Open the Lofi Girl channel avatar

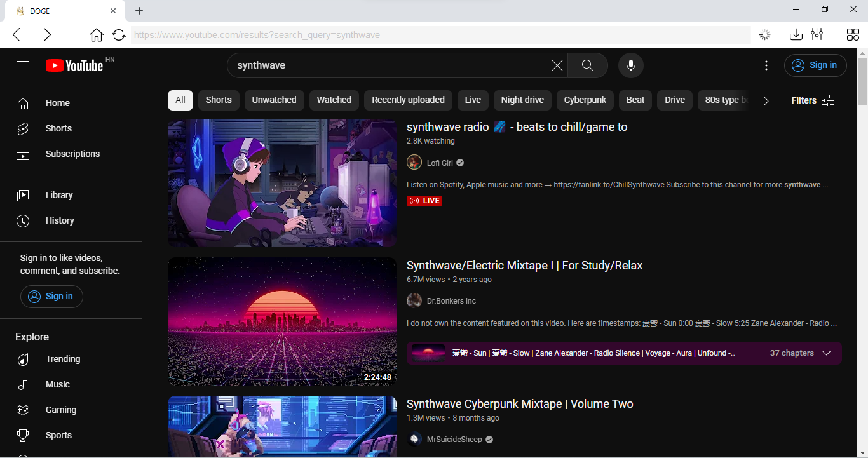pyautogui.click(x=414, y=163)
